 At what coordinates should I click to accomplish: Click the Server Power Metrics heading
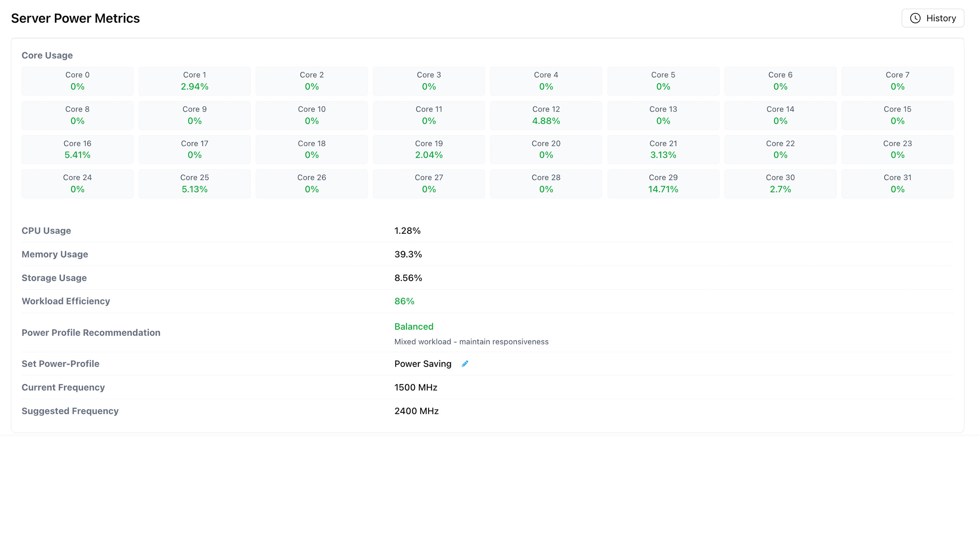click(x=75, y=18)
